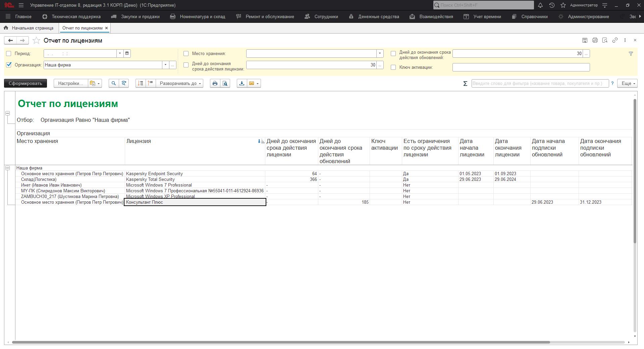
Task: Add report to favorites star
Action: (36, 41)
